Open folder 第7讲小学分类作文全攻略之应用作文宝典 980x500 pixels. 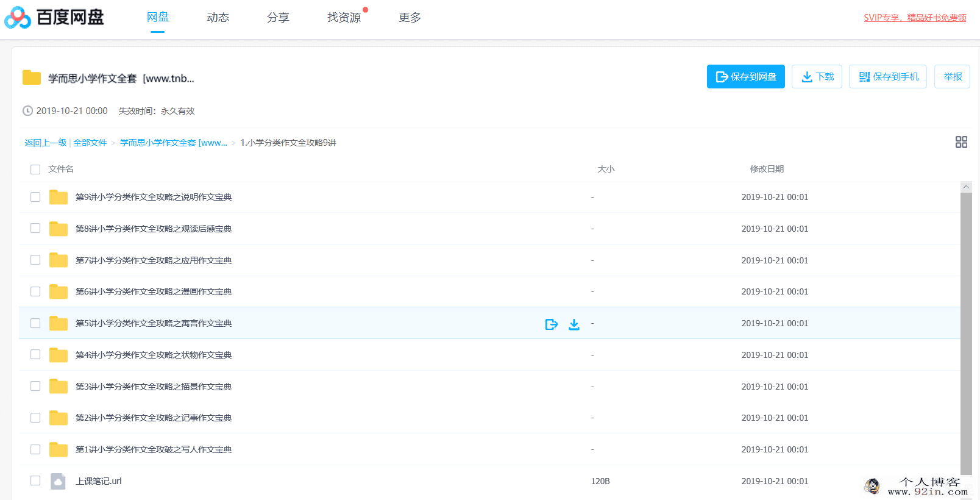154,260
